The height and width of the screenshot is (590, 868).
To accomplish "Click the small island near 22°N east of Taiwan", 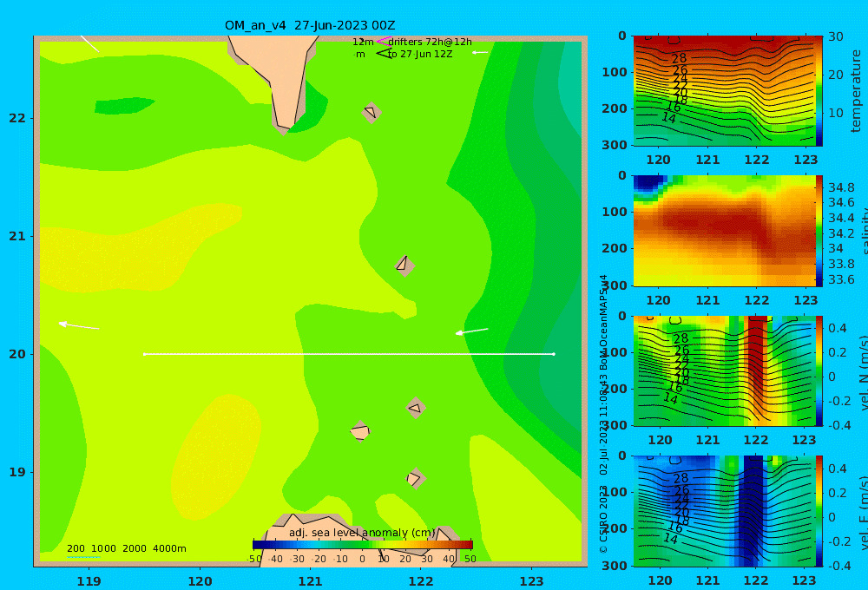I will click(x=372, y=113).
